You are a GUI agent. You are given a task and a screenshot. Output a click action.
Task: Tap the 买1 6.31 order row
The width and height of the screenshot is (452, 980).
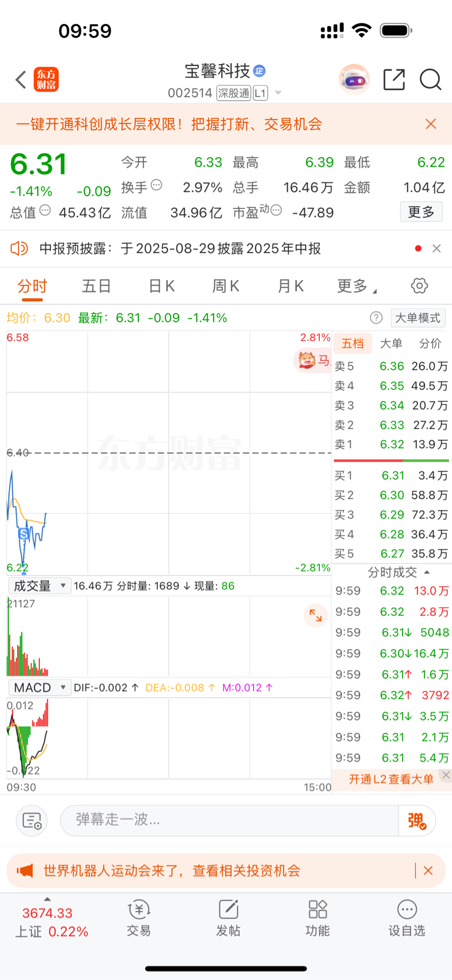pyautogui.click(x=391, y=476)
